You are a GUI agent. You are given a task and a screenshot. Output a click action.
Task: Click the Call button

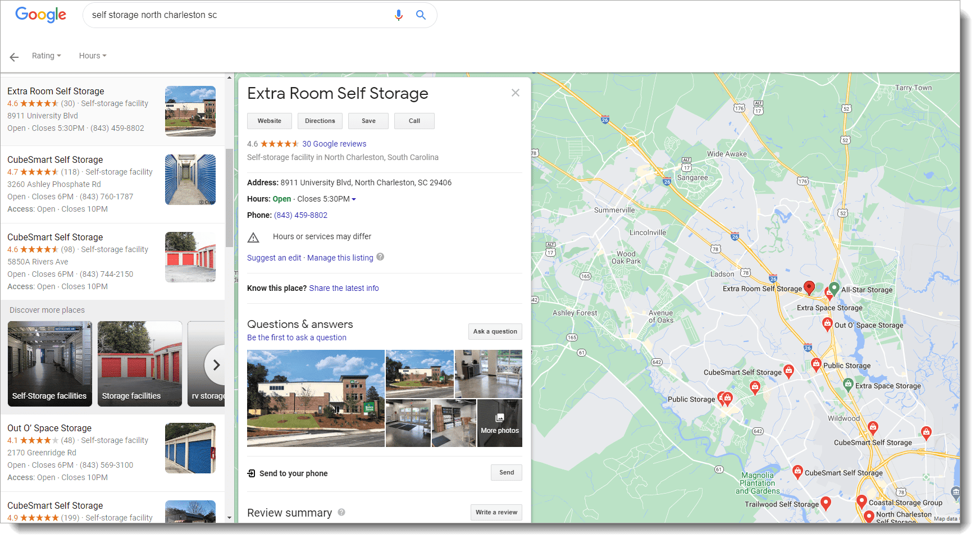[x=414, y=121]
